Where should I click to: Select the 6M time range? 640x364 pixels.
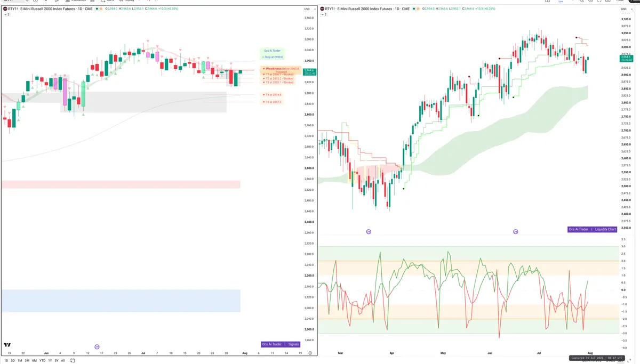(35, 361)
